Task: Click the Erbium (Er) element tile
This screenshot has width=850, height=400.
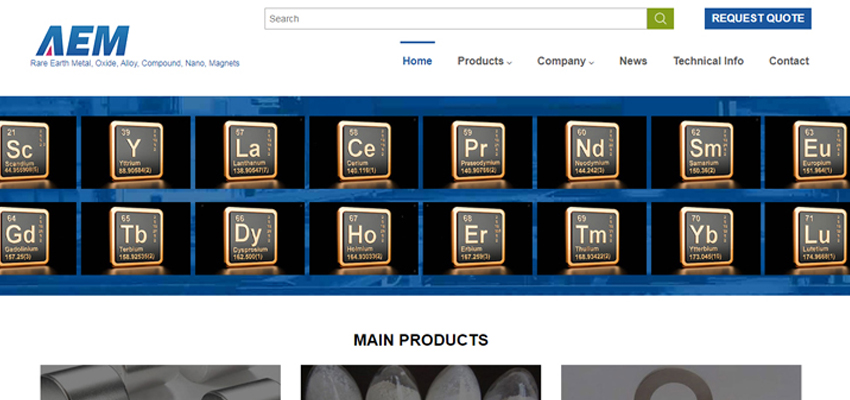Action: point(469,236)
